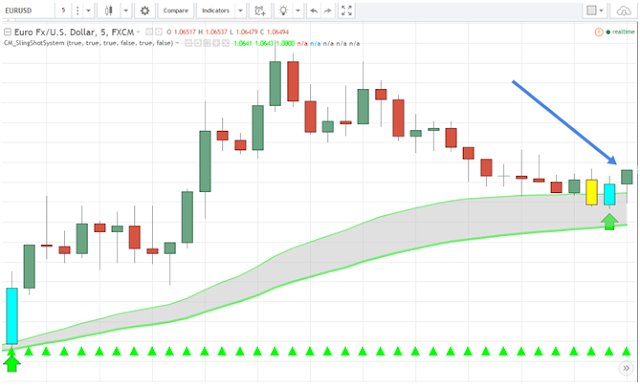This screenshot has height=388, width=640.
Task: Open dropdown arrow after the FXCM title
Action: coord(138,32)
